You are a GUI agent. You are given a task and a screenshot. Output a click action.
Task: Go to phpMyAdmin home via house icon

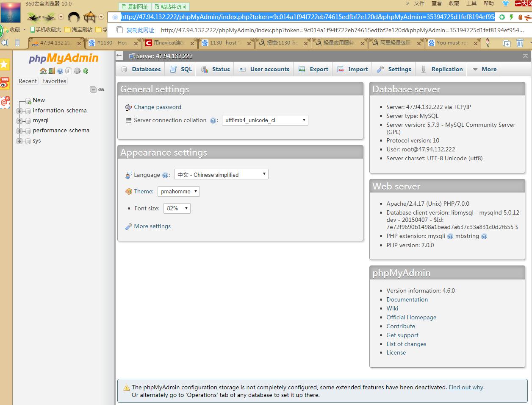point(43,71)
